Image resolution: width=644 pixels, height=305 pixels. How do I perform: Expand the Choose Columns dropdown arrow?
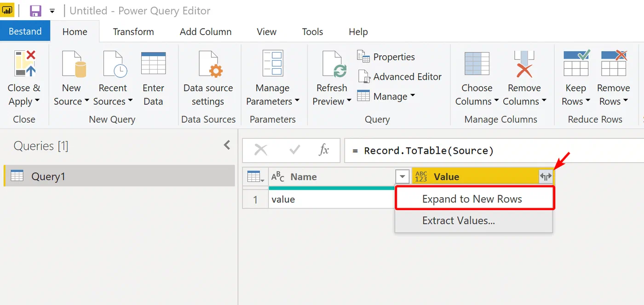pos(496,101)
